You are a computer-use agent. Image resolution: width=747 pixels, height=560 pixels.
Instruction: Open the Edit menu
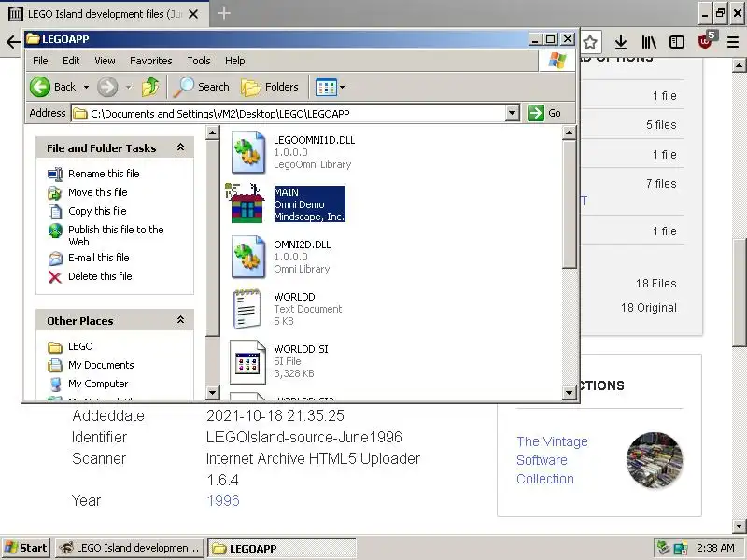tap(71, 61)
